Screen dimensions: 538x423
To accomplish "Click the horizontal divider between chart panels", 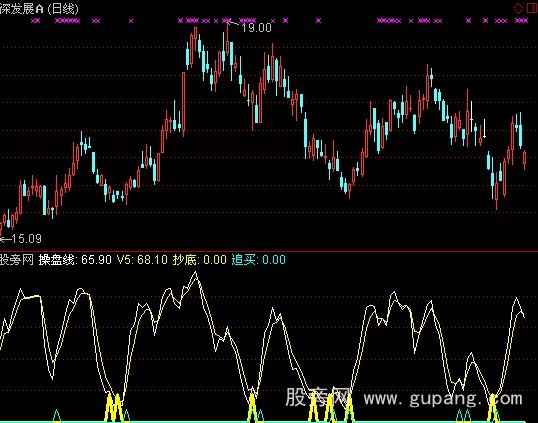I will pos(269,251).
